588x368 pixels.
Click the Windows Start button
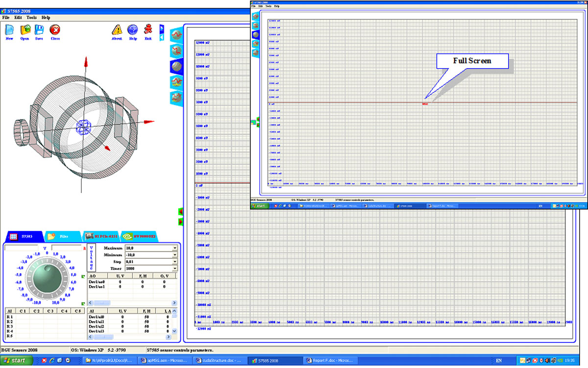[x=16, y=361]
